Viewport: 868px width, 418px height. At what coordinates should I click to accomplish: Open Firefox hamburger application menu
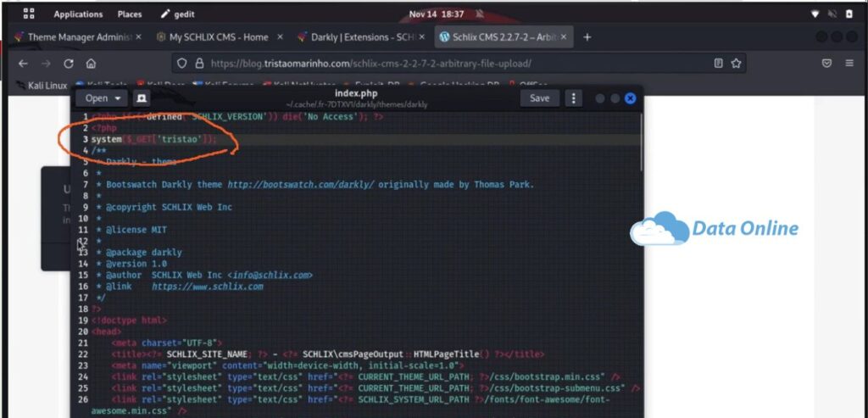coord(849,64)
